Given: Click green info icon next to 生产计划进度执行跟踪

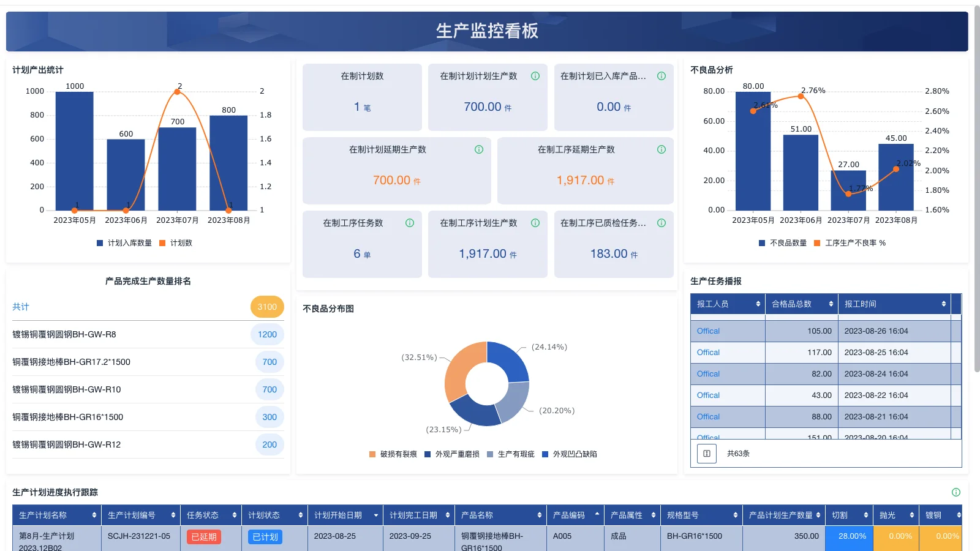Looking at the screenshot, I should [x=955, y=492].
